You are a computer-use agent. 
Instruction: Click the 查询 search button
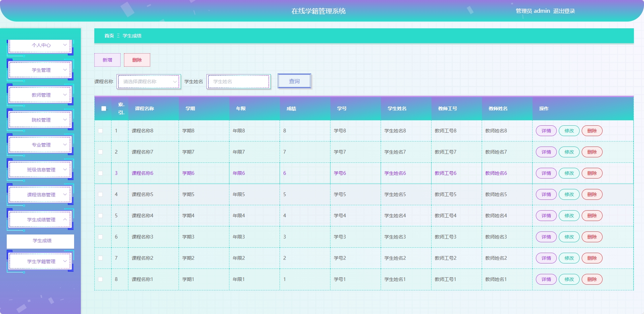294,81
